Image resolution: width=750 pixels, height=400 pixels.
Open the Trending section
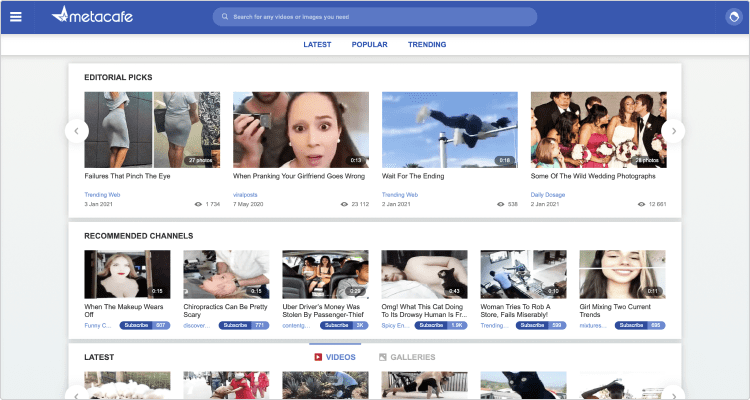coord(427,45)
